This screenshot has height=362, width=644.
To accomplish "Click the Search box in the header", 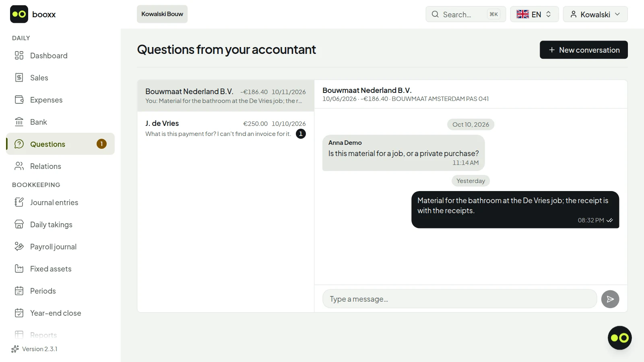I will point(466,14).
